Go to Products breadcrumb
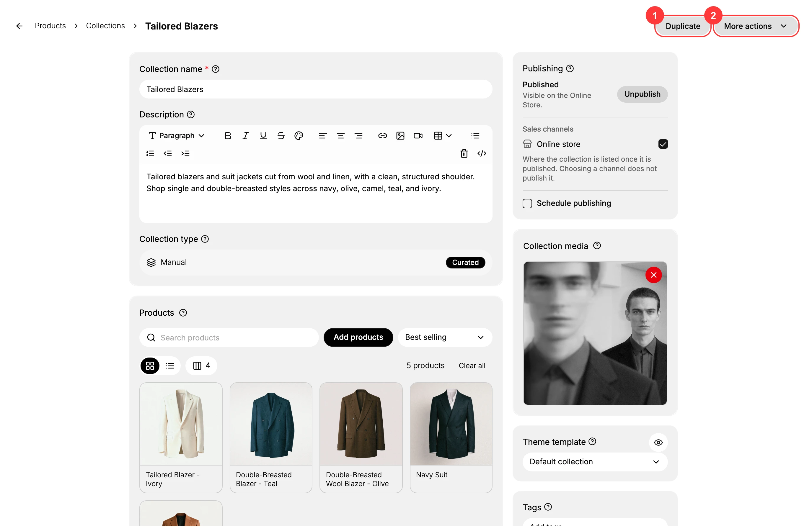This screenshot has width=812, height=531. click(50, 26)
